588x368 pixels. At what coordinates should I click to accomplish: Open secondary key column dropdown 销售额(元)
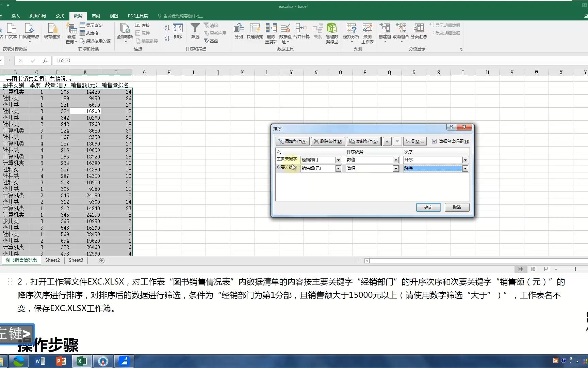click(x=338, y=169)
